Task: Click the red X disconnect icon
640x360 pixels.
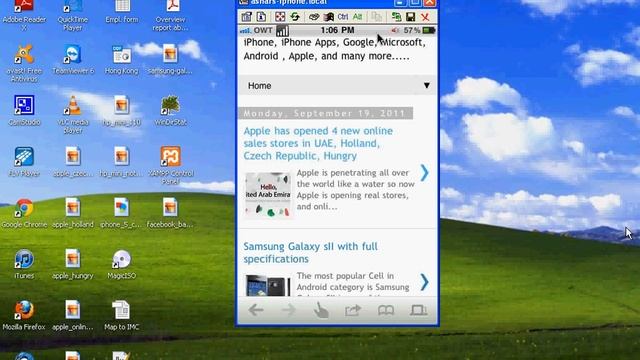Action: click(425, 17)
